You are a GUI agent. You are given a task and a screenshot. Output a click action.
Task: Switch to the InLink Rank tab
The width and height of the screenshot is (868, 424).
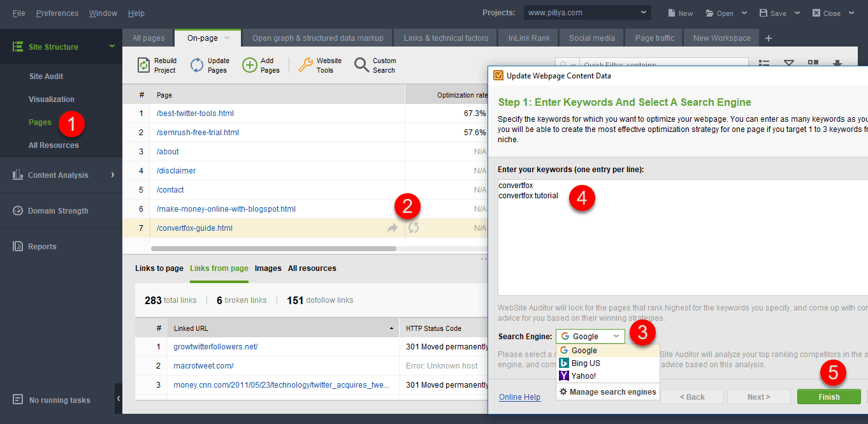click(529, 38)
